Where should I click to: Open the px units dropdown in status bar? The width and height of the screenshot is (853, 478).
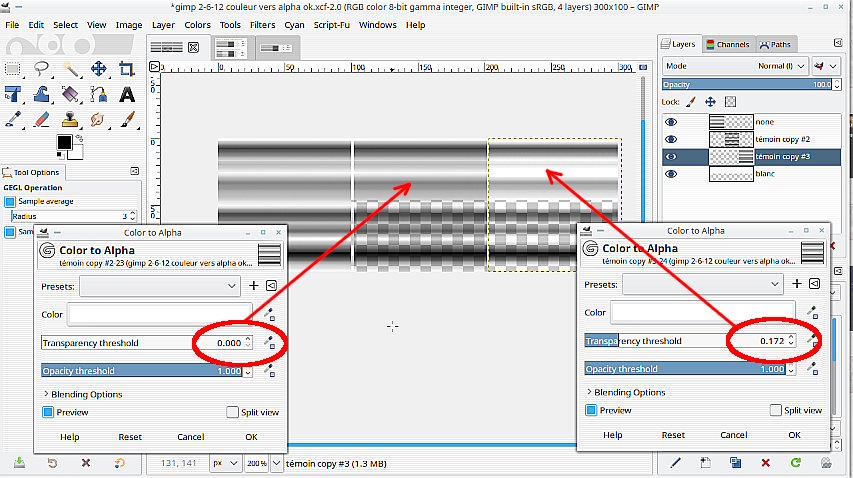(x=225, y=463)
